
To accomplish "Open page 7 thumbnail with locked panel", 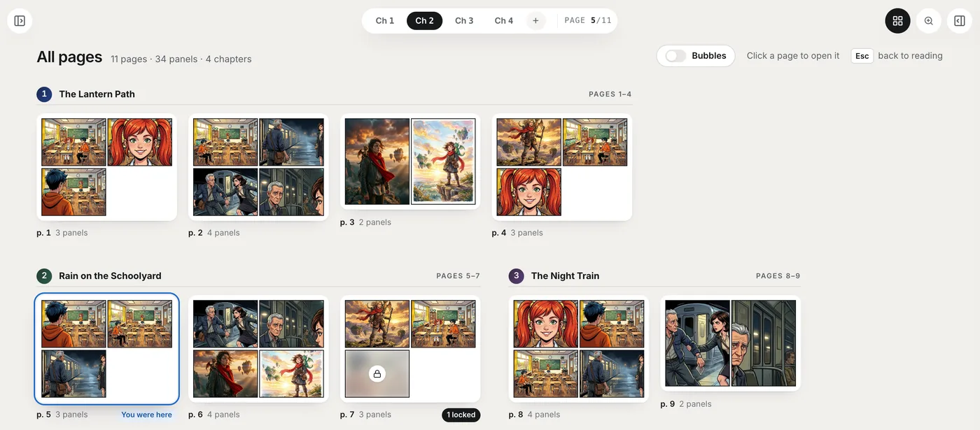I will [410, 349].
